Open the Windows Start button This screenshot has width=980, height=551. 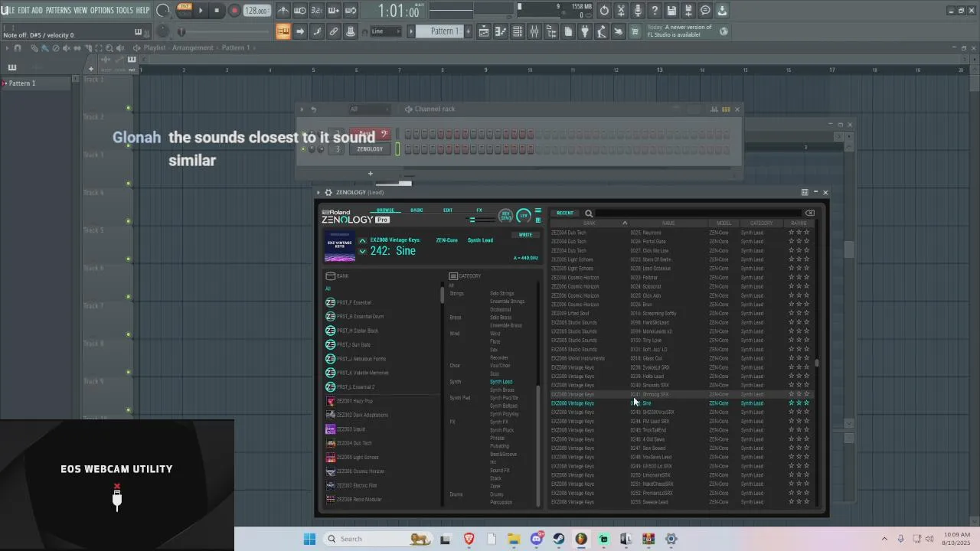[x=309, y=539]
